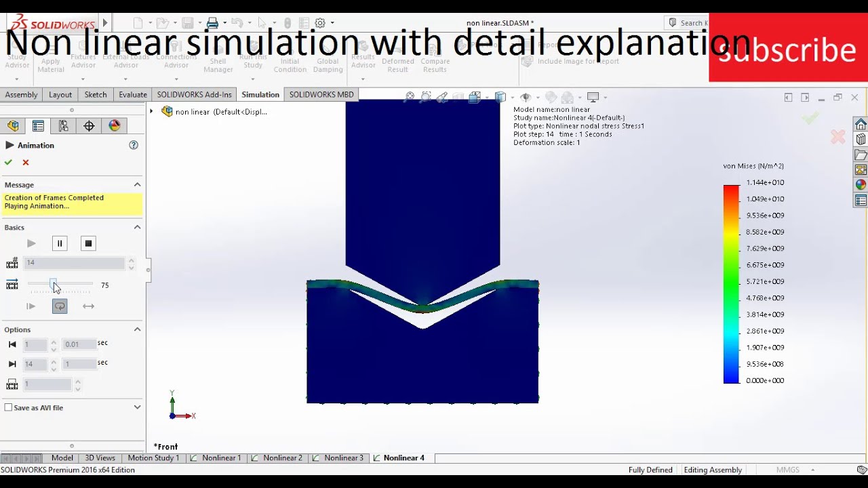Image resolution: width=868 pixels, height=488 pixels.
Task: Open the View Orientation cube icon
Action: click(475, 97)
